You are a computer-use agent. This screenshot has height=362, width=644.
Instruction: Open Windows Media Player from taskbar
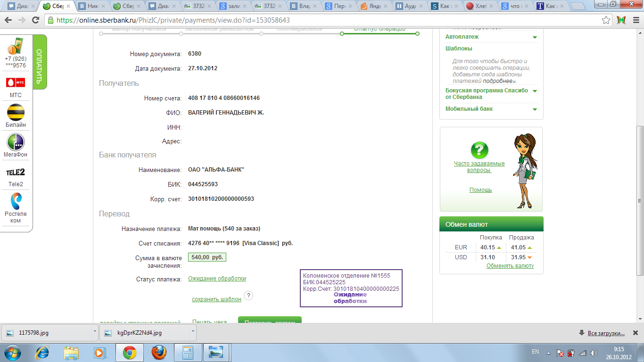pyautogui.click(x=99, y=352)
